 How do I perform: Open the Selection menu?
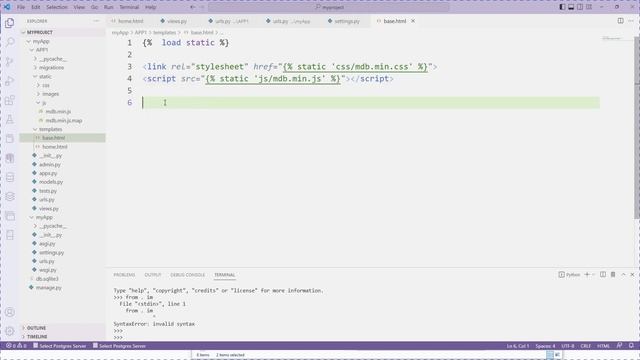coord(57,7)
